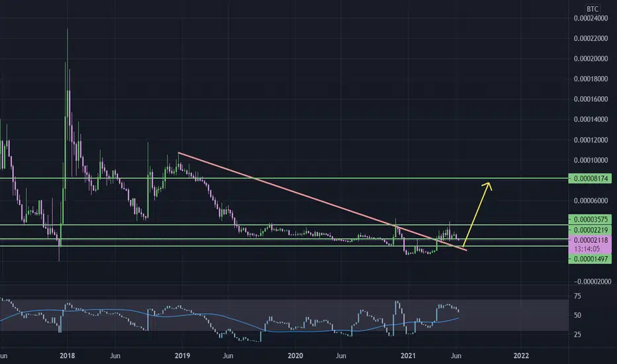Click the 0.00010000 price axis value
Viewport: 617px width, 364px height.
point(591,160)
